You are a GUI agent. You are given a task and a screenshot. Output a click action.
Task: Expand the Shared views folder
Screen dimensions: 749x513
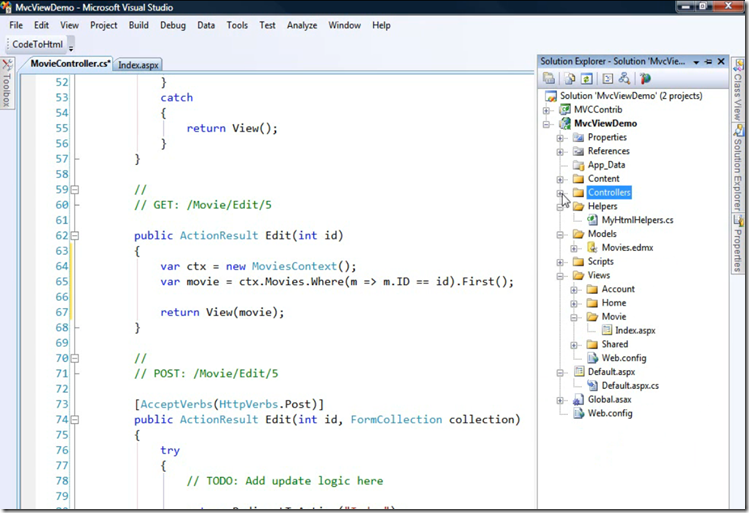(574, 345)
